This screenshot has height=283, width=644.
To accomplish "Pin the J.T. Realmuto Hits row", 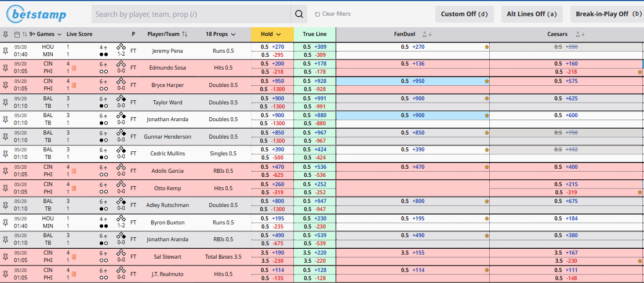I will [5, 274].
